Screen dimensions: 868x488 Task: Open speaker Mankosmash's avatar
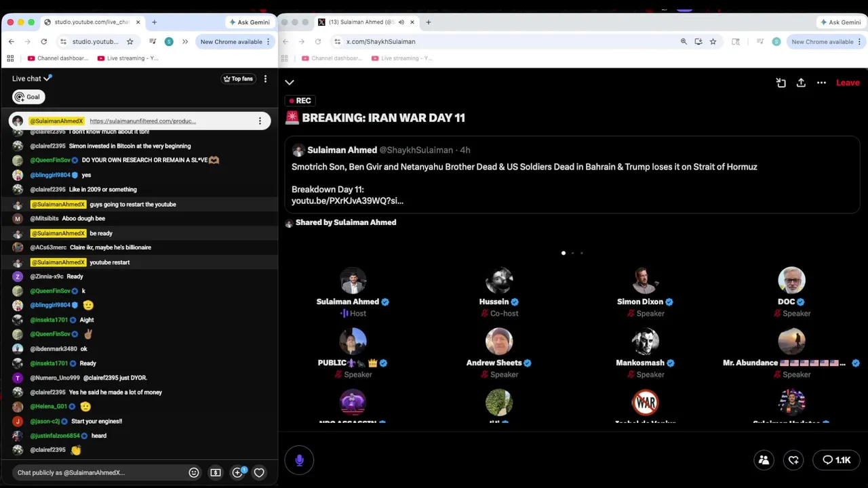pyautogui.click(x=645, y=342)
